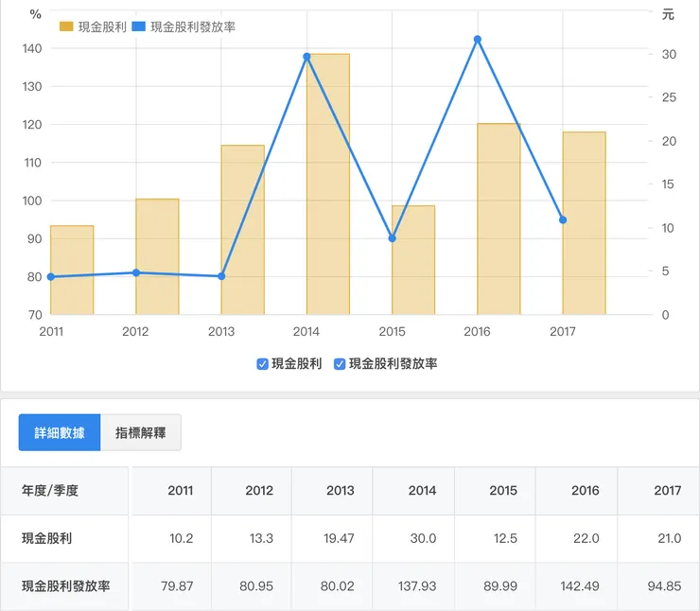
Task: Click the 2013 cash dividend bar
Action: coord(243,230)
